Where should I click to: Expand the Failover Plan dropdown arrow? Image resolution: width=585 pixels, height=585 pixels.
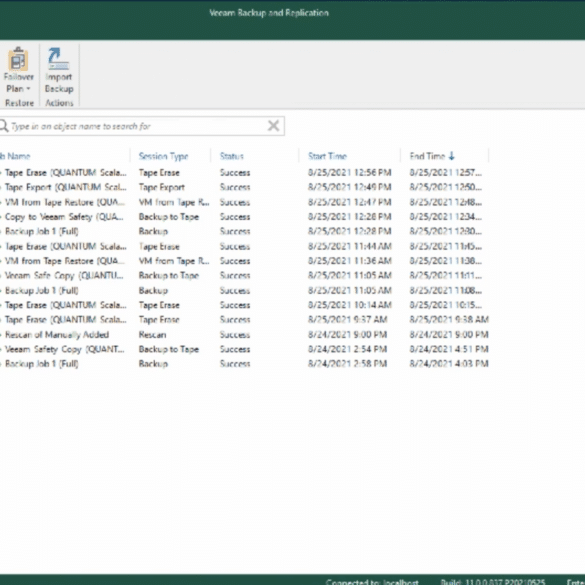pyautogui.click(x=28, y=89)
